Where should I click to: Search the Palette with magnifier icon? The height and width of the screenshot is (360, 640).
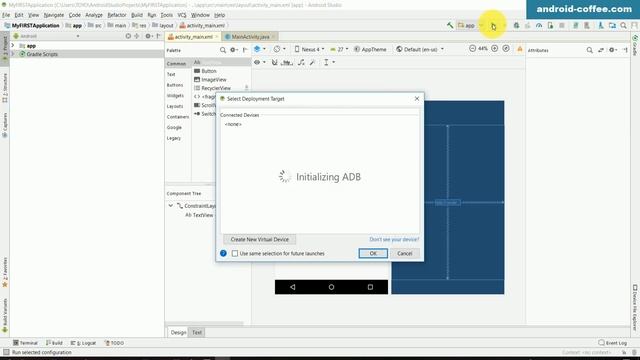point(222,50)
